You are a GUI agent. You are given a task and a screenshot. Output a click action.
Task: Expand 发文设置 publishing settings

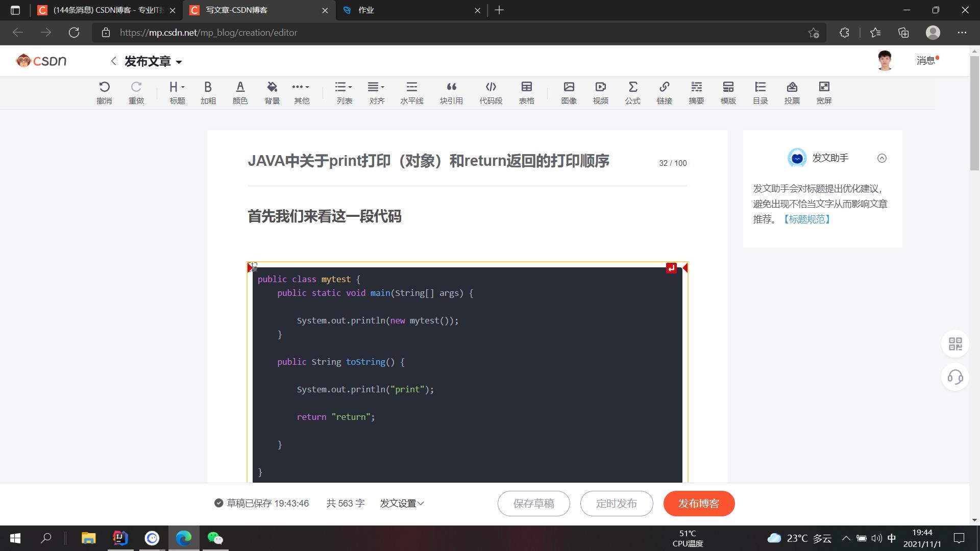point(402,504)
